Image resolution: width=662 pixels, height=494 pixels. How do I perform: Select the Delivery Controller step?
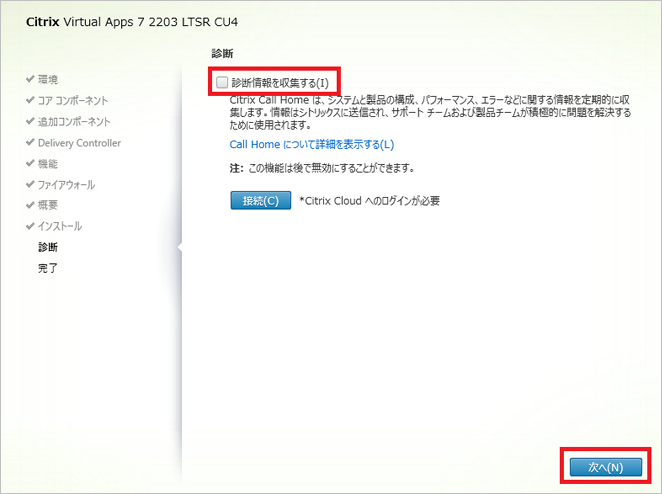79,143
